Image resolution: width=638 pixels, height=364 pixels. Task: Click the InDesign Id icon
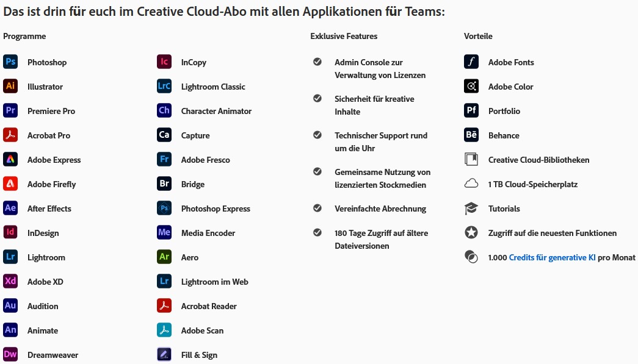tap(10, 232)
